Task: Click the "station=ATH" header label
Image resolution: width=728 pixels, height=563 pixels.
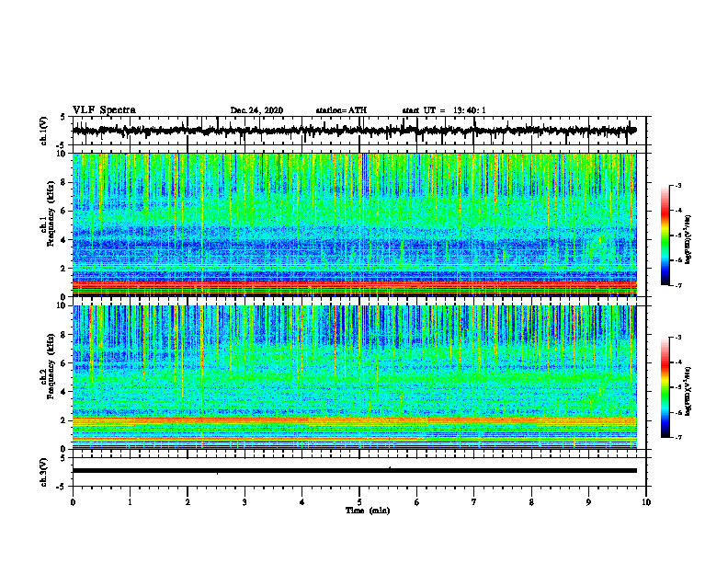Action: [x=341, y=110]
